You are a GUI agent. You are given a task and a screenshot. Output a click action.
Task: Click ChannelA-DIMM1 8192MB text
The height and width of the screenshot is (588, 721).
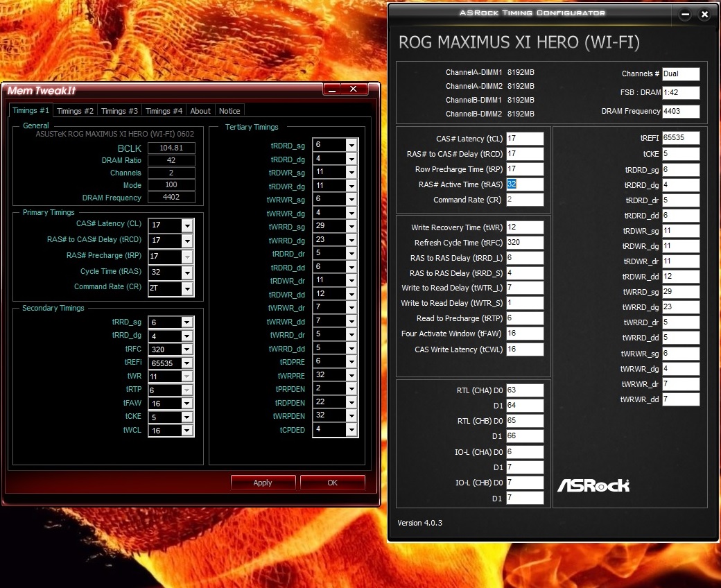coord(489,72)
